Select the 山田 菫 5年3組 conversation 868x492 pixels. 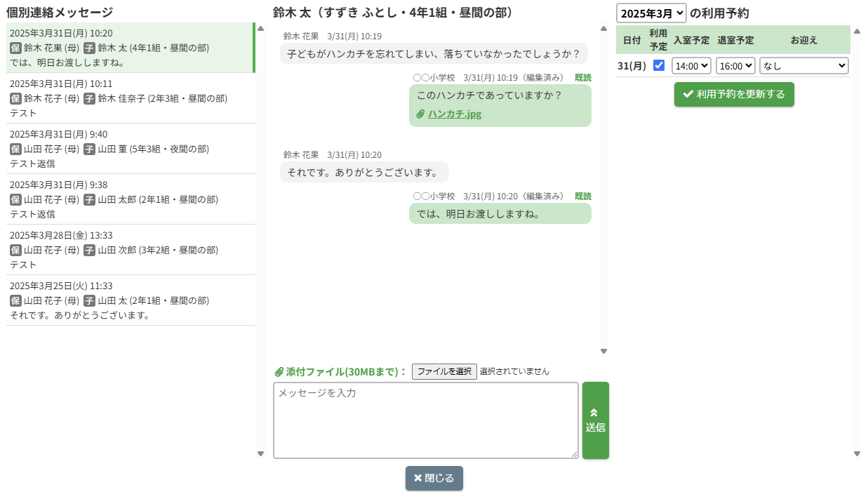click(x=131, y=149)
